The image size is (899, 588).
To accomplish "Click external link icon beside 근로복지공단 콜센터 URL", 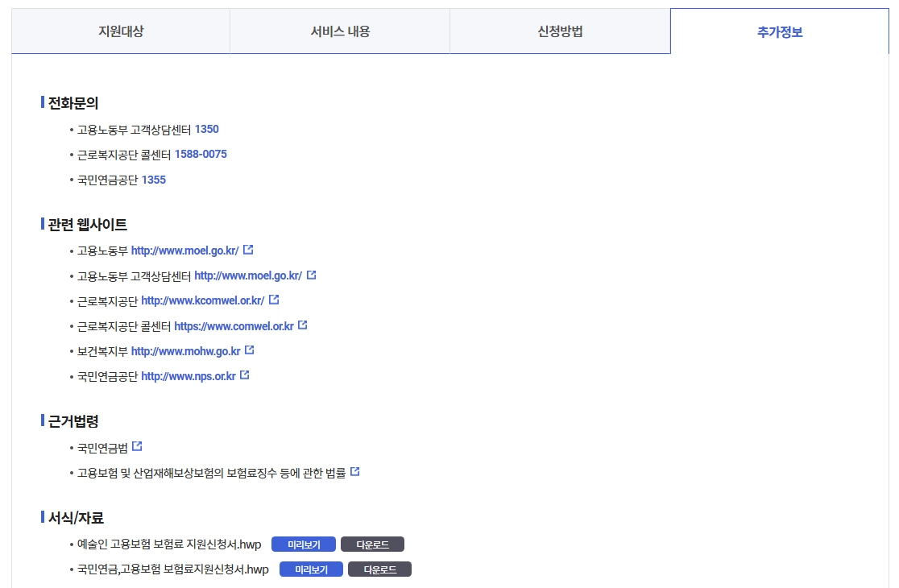I will [302, 324].
